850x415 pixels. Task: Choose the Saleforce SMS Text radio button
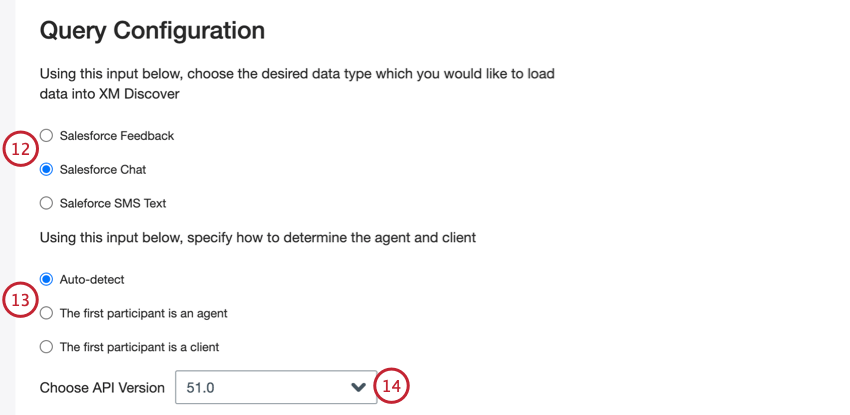(x=46, y=203)
